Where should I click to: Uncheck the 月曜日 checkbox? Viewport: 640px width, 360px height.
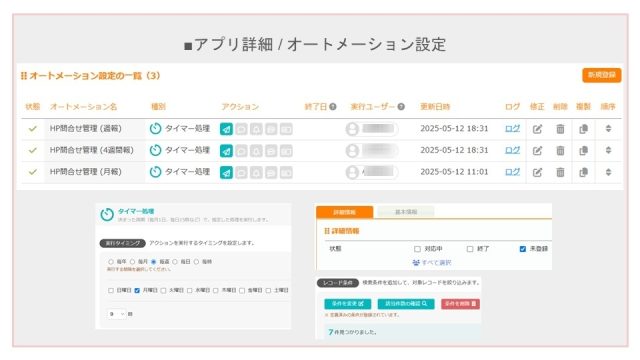(137, 291)
